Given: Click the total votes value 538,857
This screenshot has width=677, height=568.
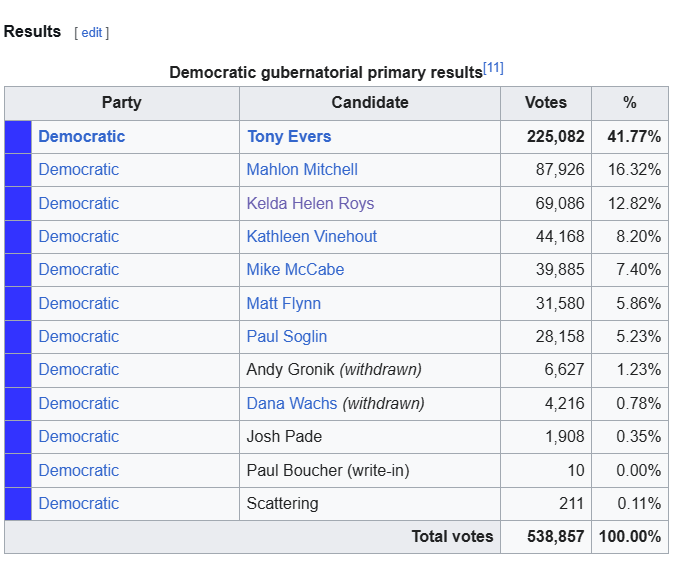Looking at the screenshot, I should point(555,536).
